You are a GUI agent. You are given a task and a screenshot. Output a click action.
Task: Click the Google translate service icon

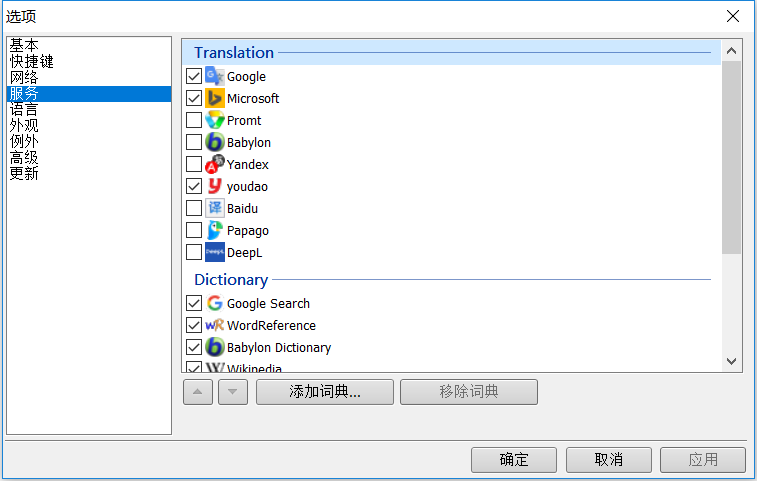point(214,76)
